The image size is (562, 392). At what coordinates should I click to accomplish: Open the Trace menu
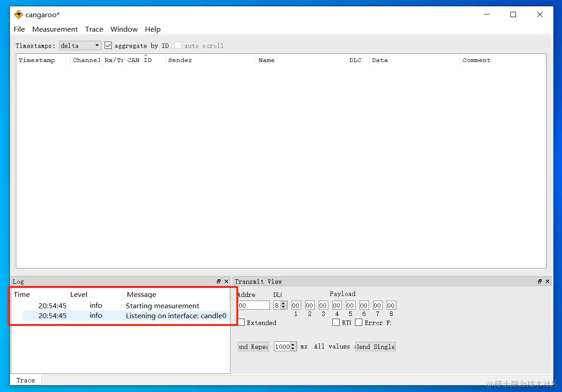tap(94, 29)
